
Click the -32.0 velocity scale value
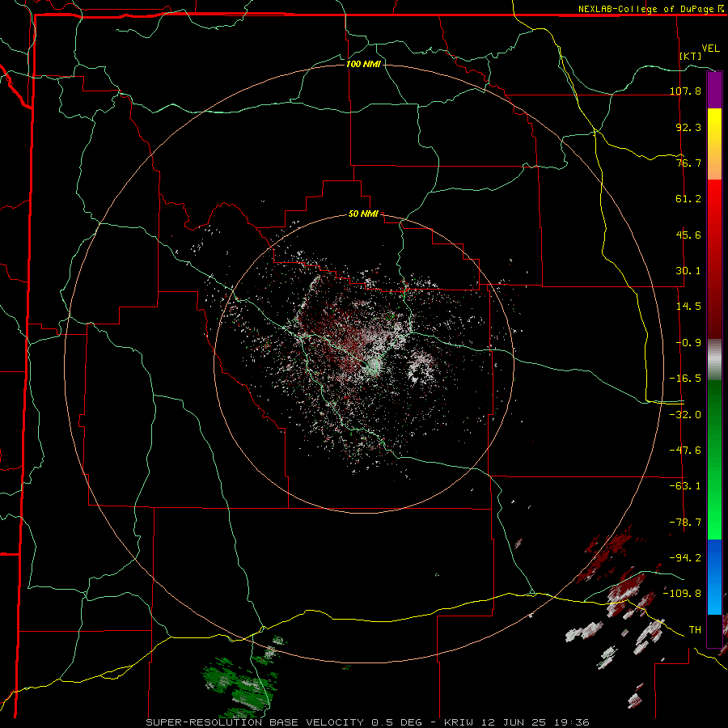pyautogui.click(x=685, y=415)
